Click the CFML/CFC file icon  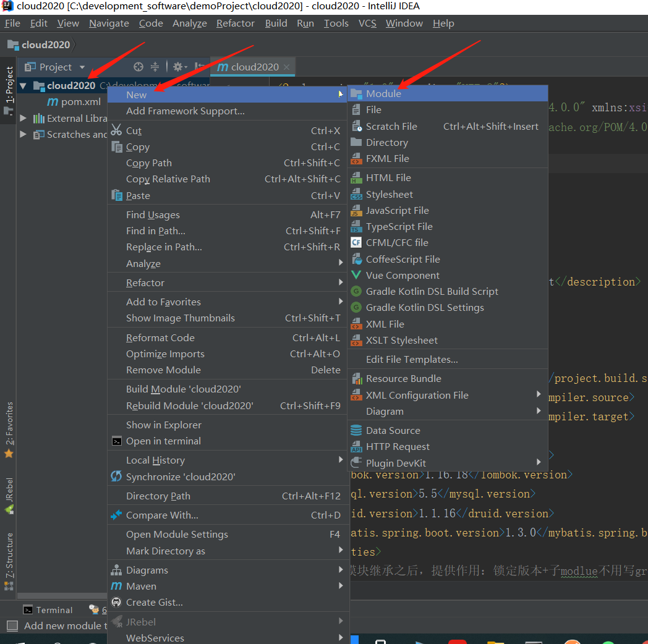coord(356,242)
